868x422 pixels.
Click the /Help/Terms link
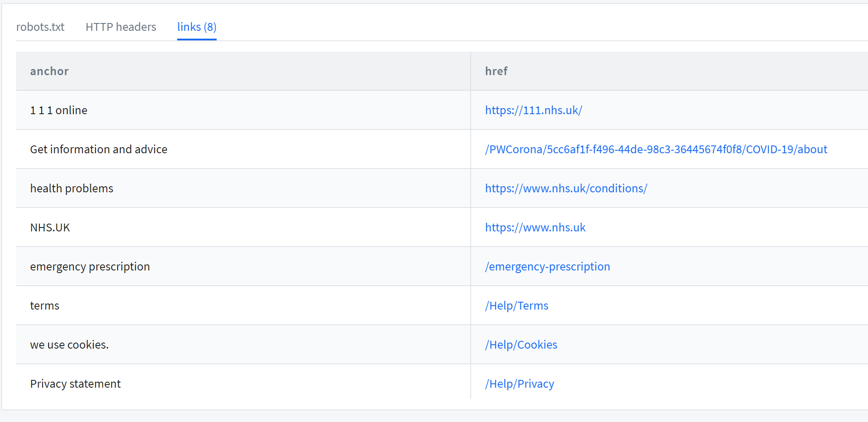click(516, 305)
